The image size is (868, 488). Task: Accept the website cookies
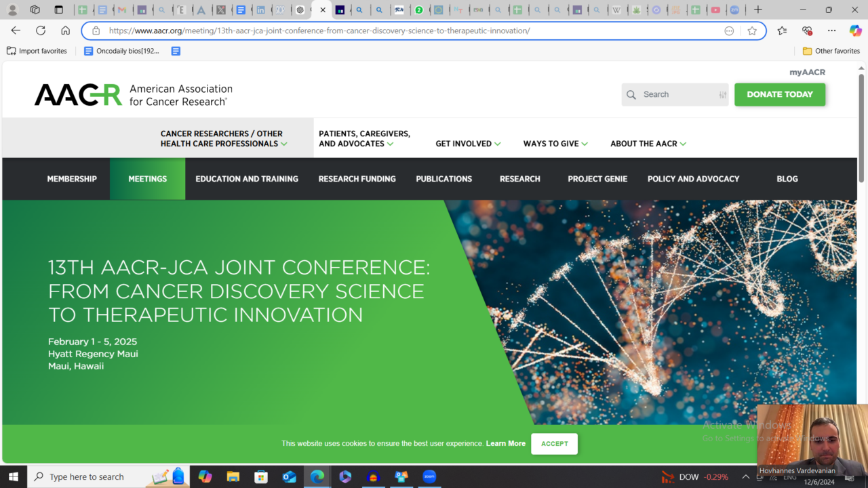pos(555,444)
